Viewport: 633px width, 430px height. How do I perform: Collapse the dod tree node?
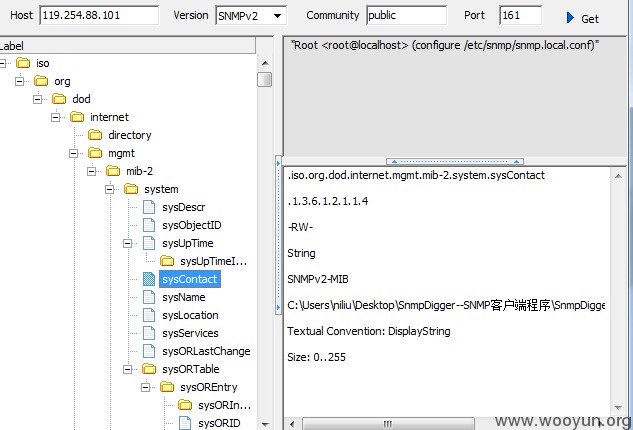coord(38,99)
